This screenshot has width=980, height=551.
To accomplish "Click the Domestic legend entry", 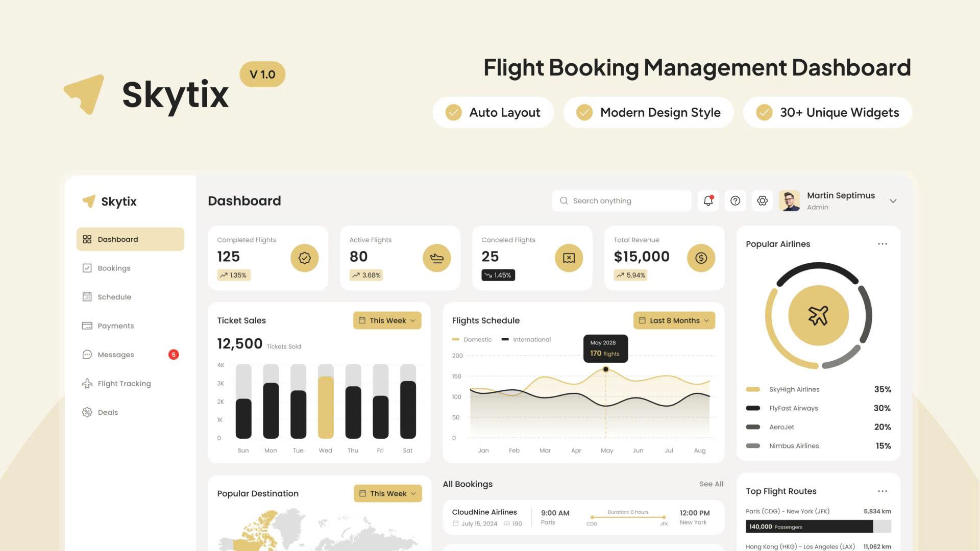I will (x=472, y=339).
